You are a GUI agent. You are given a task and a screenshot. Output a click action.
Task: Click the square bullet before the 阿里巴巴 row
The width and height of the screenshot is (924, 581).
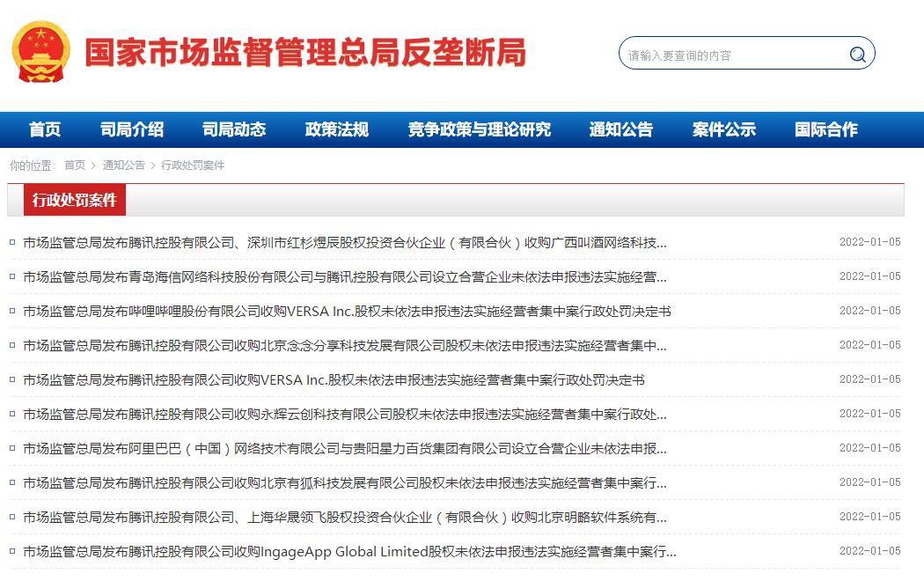pyautogui.click(x=12, y=448)
